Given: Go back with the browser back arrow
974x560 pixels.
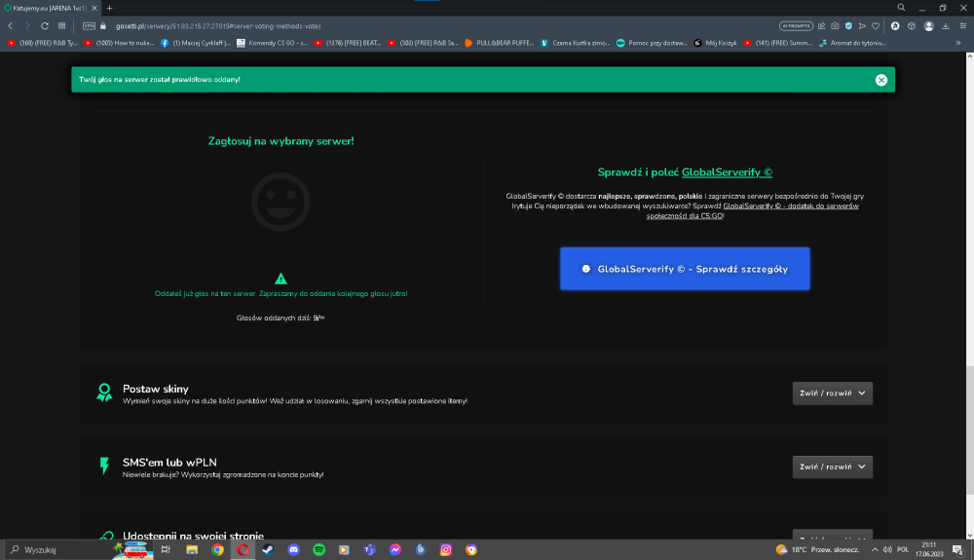Looking at the screenshot, I should click(11, 26).
